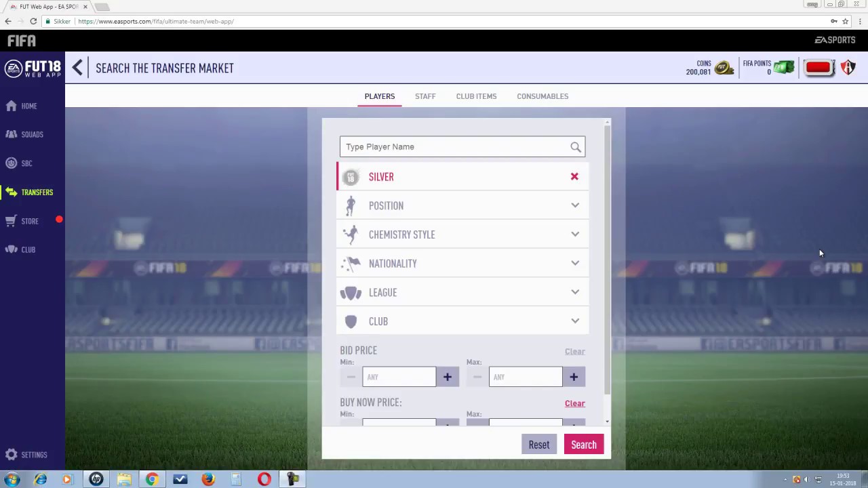Open Settings at sidebar bottom
The width and height of the screenshot is (868, 488).
26,455
